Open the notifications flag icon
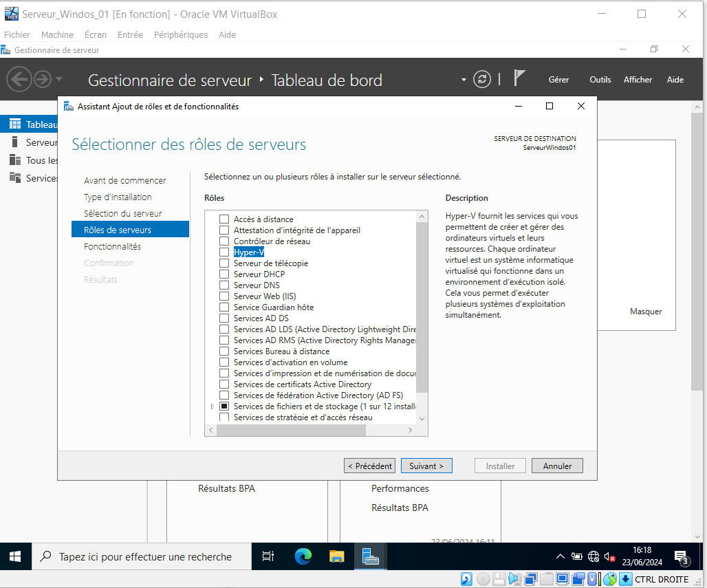 coord(520,78)
